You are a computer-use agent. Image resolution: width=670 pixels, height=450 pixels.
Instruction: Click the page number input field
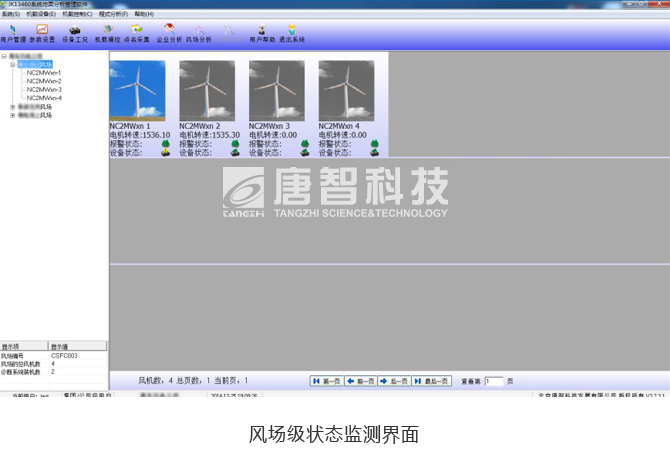click(494, 381)
